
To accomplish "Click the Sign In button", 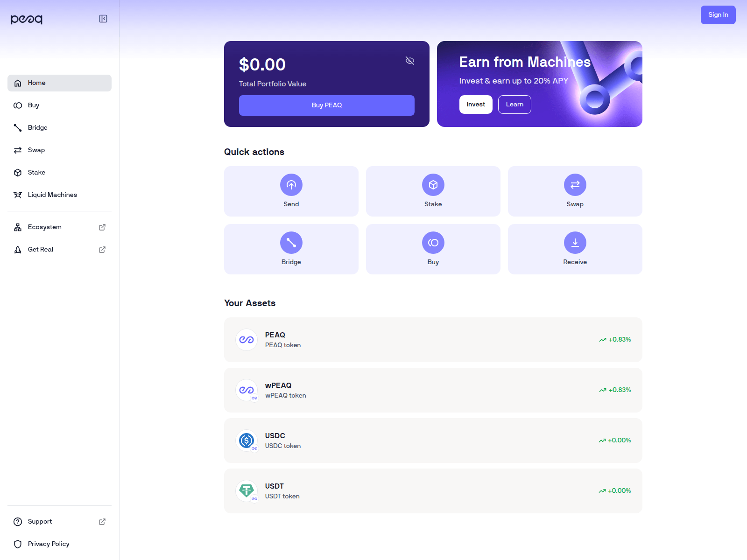I will coord(718,15).
